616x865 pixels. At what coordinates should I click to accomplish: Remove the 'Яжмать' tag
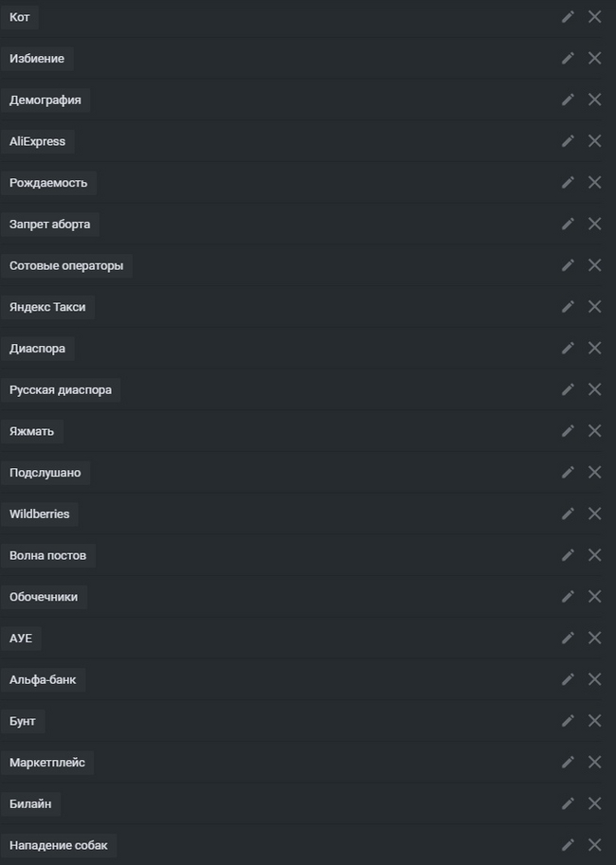[x=595, y=430]
